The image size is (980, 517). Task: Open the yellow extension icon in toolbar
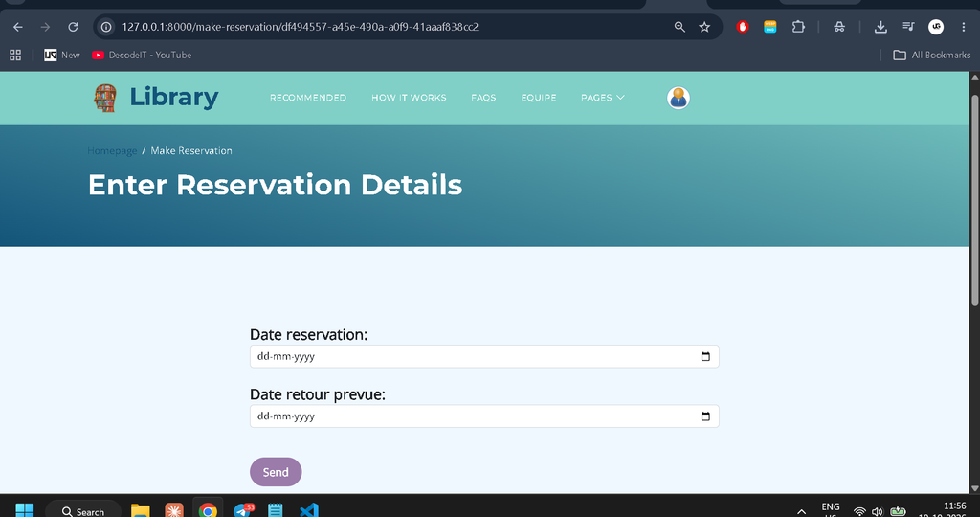[770, 27]
